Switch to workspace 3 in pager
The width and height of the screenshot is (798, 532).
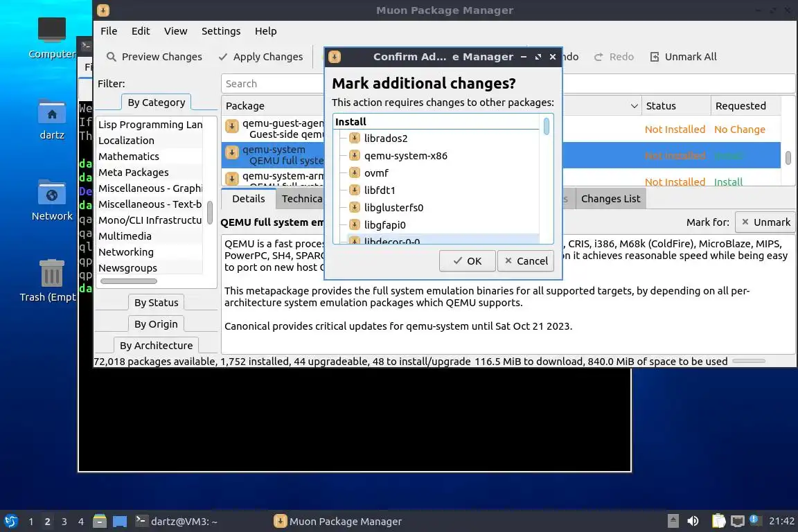click(x=64, y=522)
